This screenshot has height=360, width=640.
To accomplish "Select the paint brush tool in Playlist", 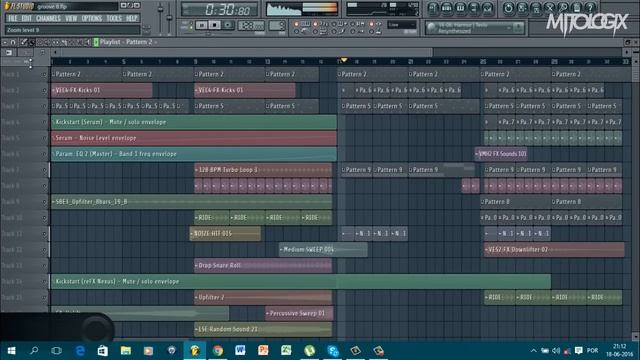I will (32, 42).
